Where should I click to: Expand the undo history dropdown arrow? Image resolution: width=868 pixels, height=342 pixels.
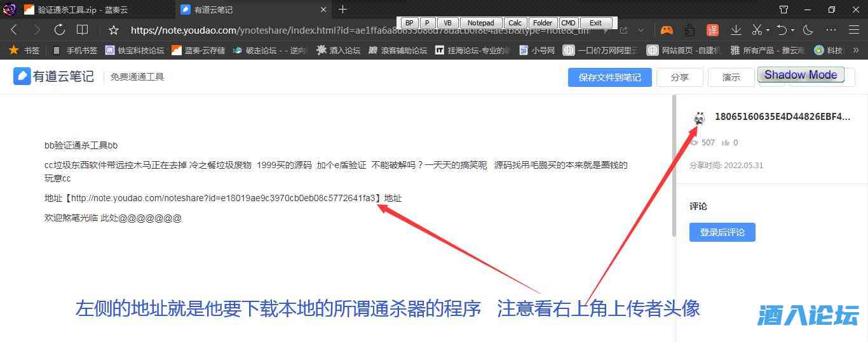pyautogui.click(x=794, y=30)
